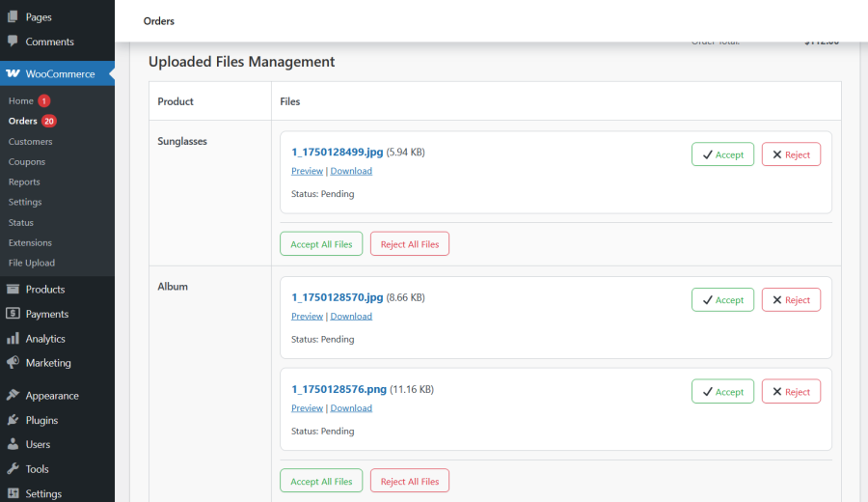Click the Marketing megaphone icon
Screen dimensions: 868x502
[x=13, y=363]
